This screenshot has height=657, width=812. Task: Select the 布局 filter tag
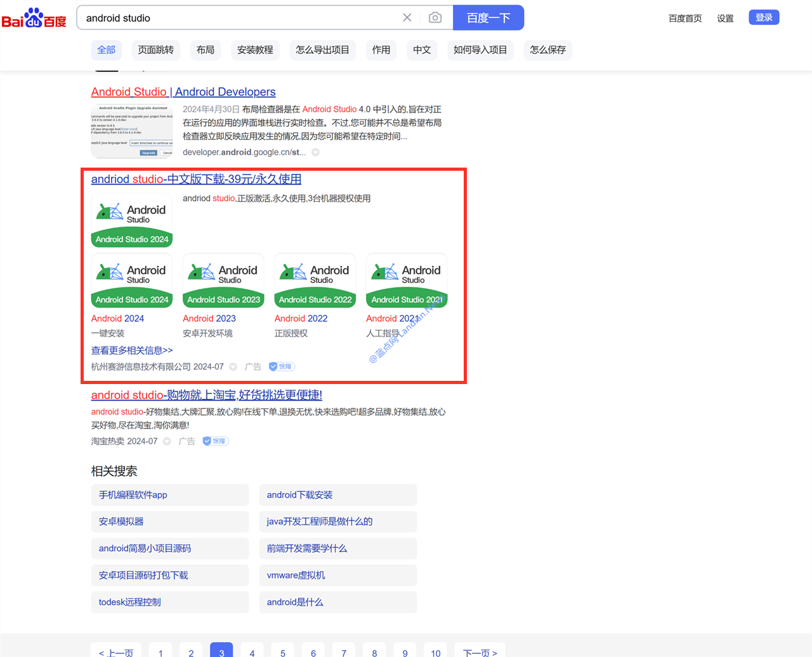tap(206, 50)
